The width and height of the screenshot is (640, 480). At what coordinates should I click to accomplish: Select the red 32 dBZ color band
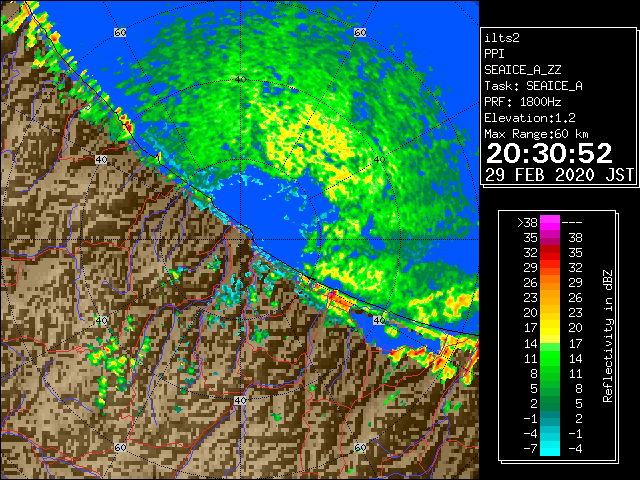(549, 253)
